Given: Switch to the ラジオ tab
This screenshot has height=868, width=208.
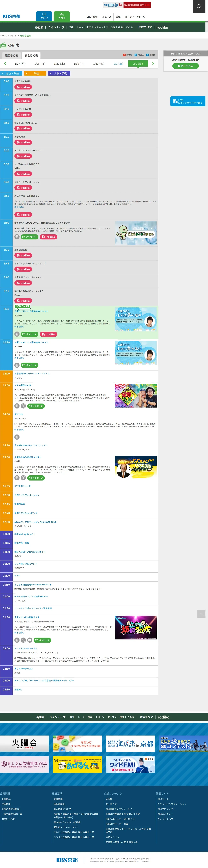Looking at the screenshot, I should (62, 16).
